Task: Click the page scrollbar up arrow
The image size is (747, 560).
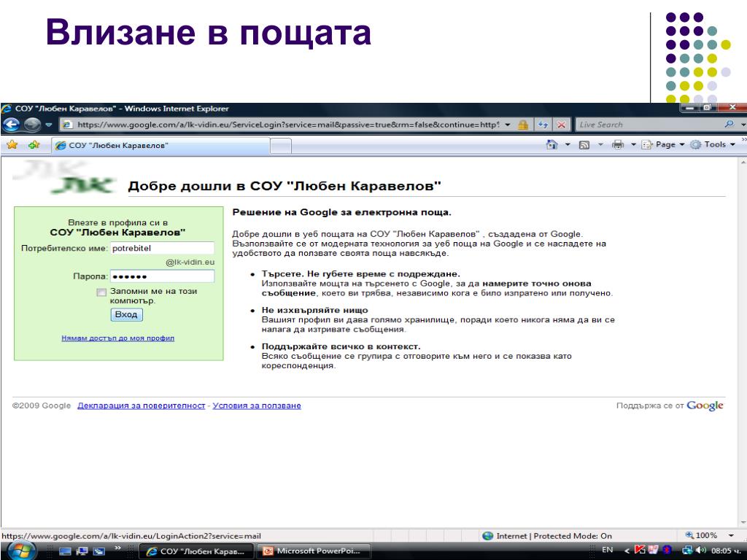Action: 743,163
